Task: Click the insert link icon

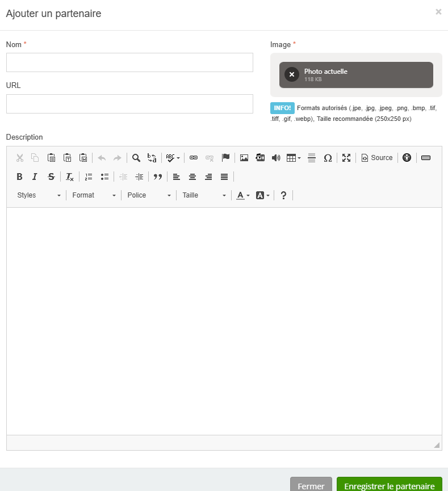Action: pyautogui.click(x=193, y=158)
